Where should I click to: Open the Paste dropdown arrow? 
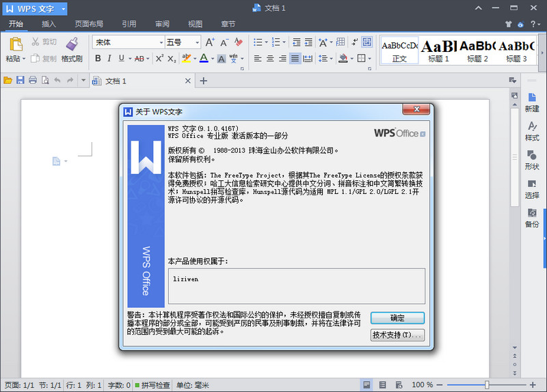[x=24, y=59]
